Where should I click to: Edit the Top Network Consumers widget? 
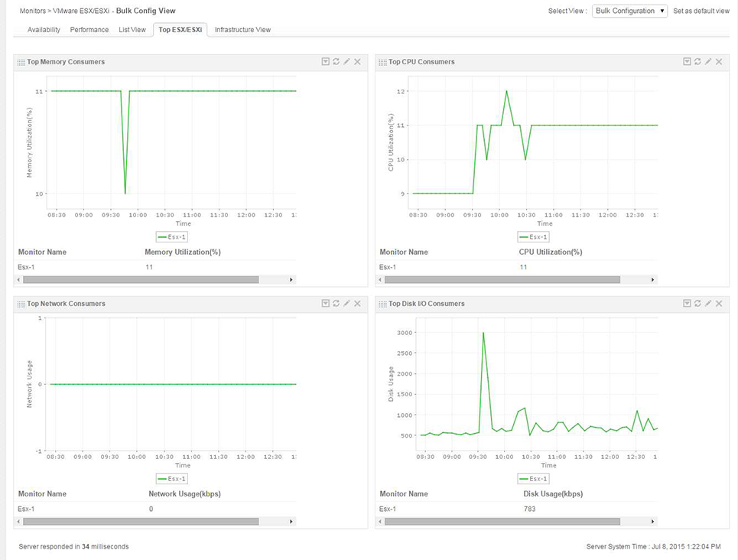click(x=347, y=303)
